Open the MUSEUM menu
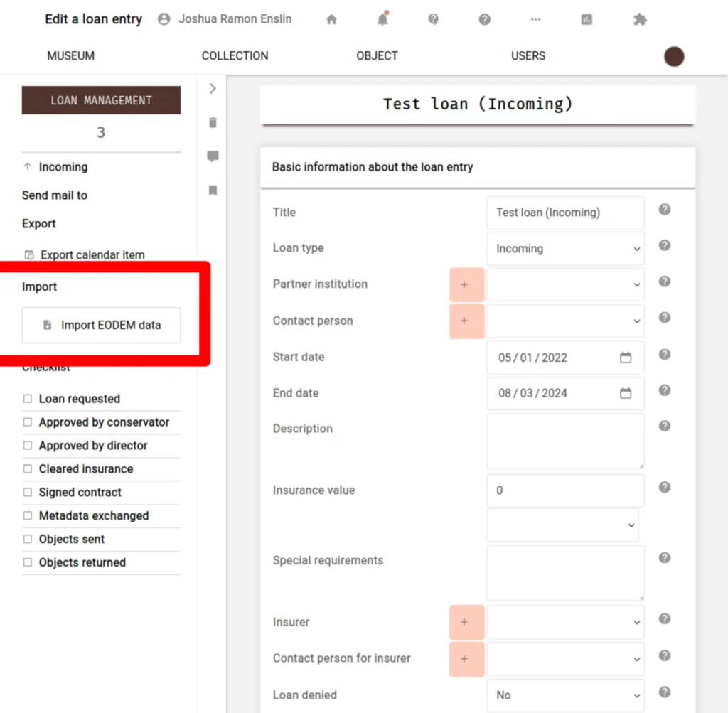728x713 pixels. click(70, 55)
